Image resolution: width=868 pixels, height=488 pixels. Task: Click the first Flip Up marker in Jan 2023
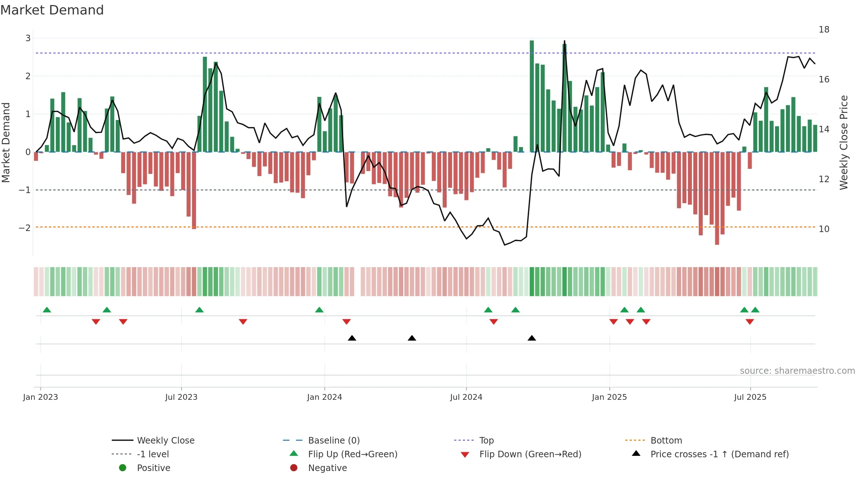click(x=47, y=310)
